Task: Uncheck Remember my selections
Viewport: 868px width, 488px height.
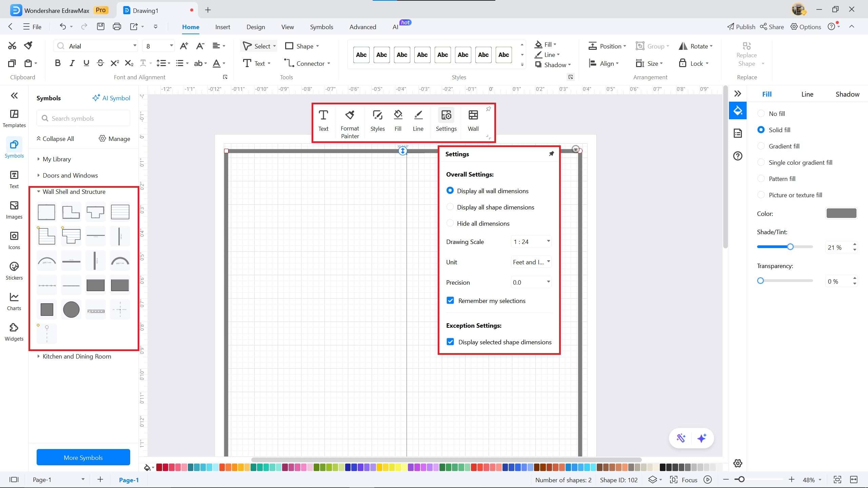Action: point(450,301)
